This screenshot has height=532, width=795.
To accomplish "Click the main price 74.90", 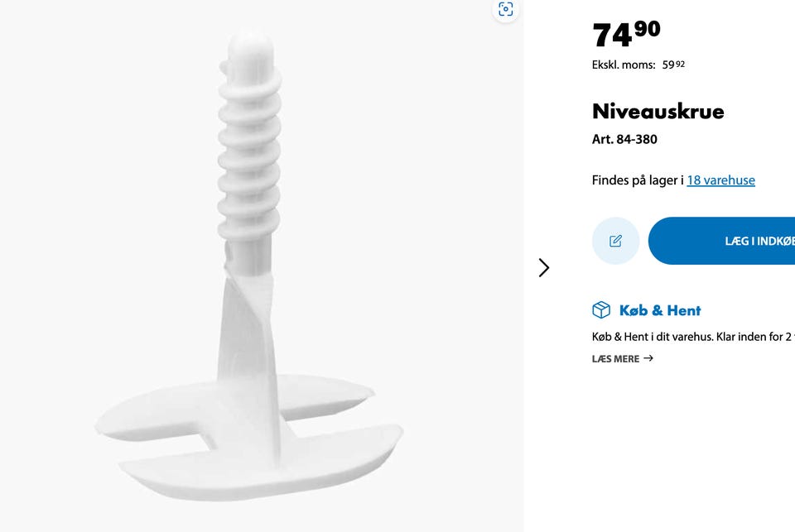I will coord(626,35).
